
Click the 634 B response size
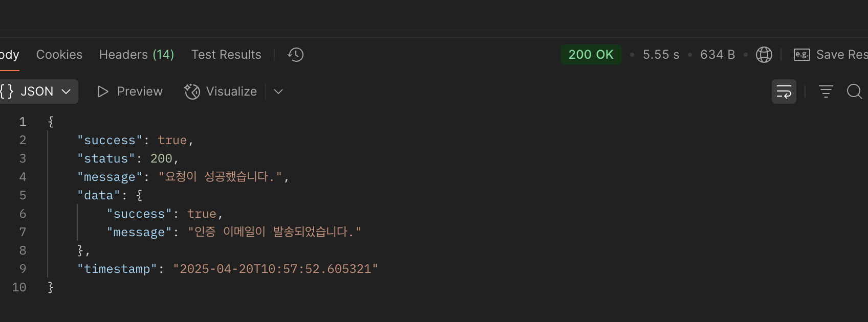[x=718, y=55]
